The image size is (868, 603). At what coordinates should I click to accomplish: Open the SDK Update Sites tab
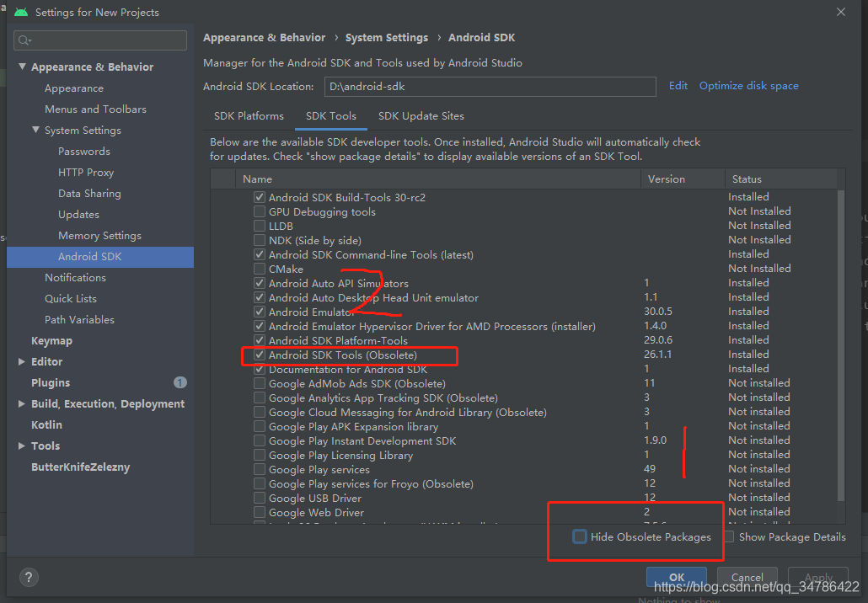pyautogui.click(x=421, y=116)
